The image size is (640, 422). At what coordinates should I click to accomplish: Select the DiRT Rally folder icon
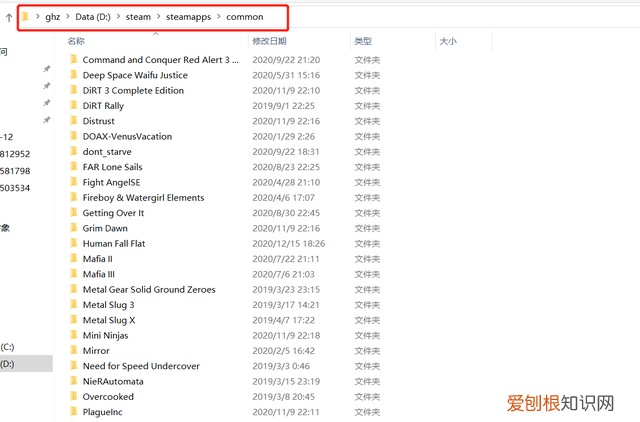click(x=73, y=105)
